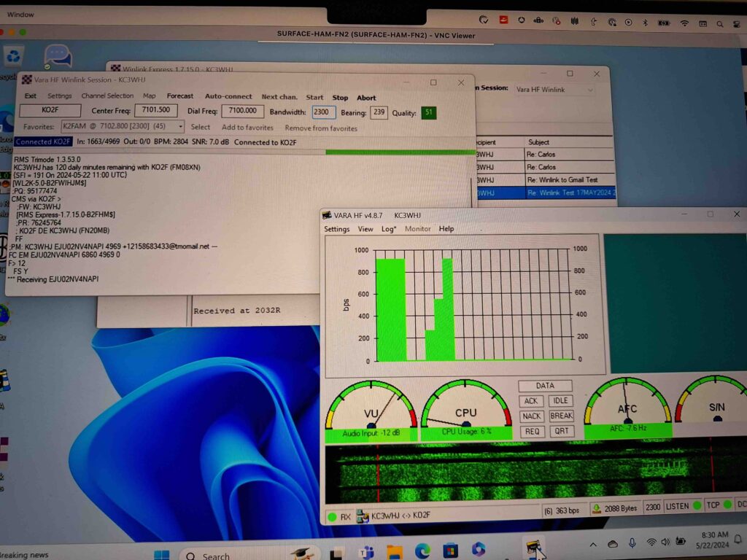Open VARA HF Log menu
The width and height of the screenshot is (747, 560).
click(388, 229)
